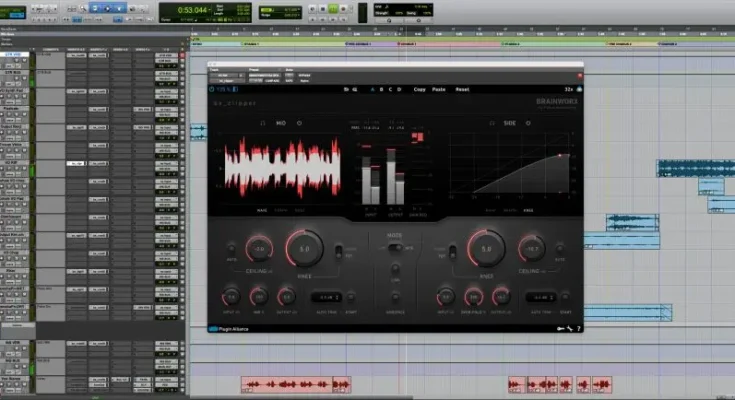
Task: Click the Reset button in plugin toolbar
Action: click(x=462, y=89)
